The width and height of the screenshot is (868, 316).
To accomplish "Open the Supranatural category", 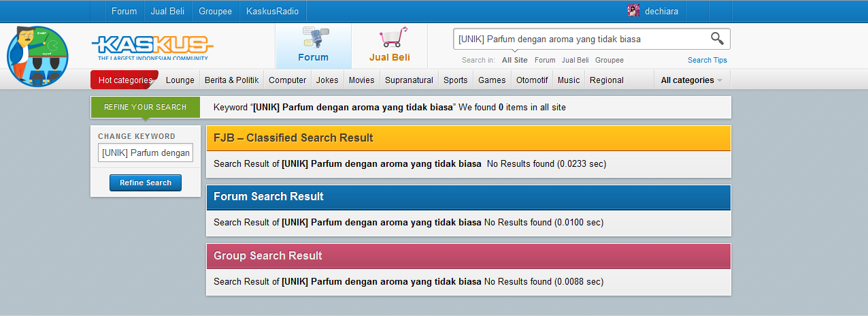I will [409, 80].
